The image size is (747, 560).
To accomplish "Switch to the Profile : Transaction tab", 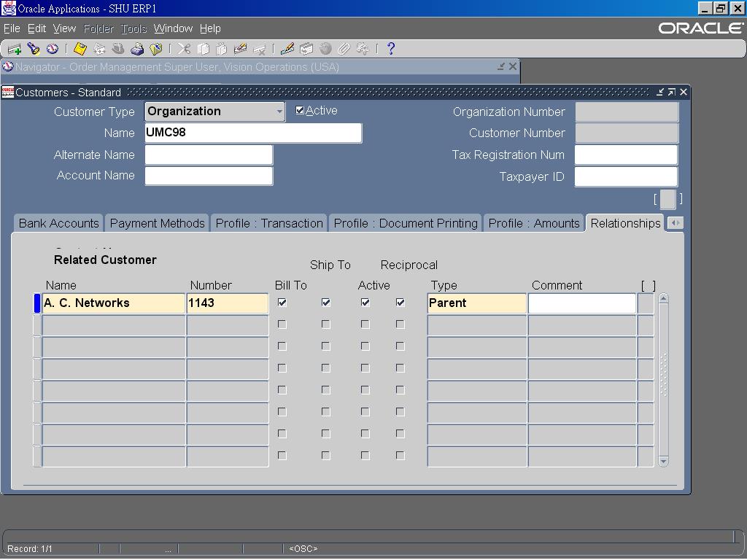I will (269, 223).
